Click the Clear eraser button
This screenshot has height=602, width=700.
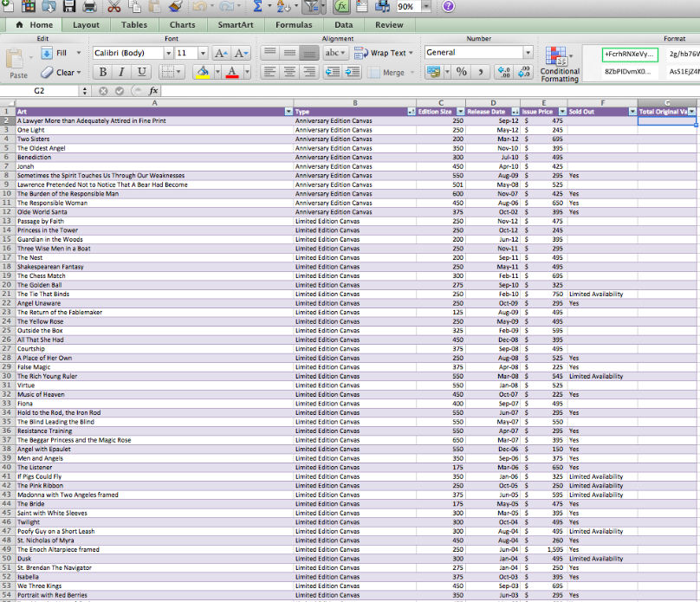pos(61,72)
